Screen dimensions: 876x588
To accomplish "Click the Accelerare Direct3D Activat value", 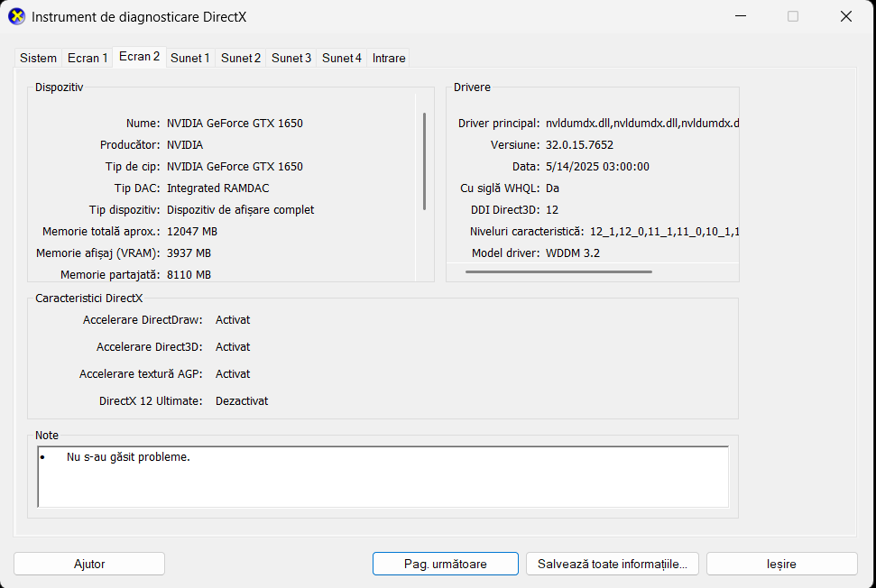I will point(233,347).
